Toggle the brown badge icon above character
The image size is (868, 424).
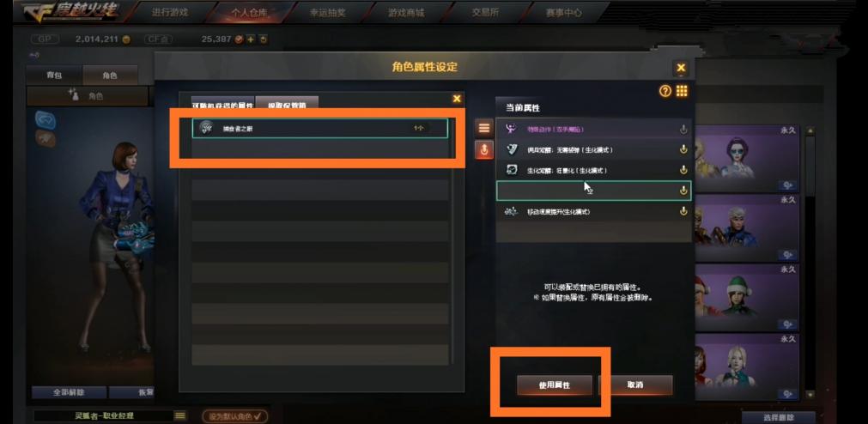(46, 138)
